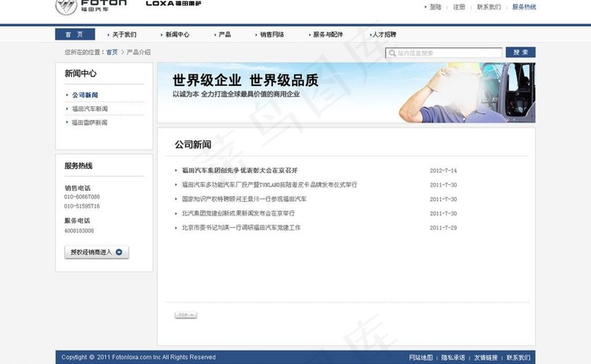Click service number 4008183008

(79, 231)
